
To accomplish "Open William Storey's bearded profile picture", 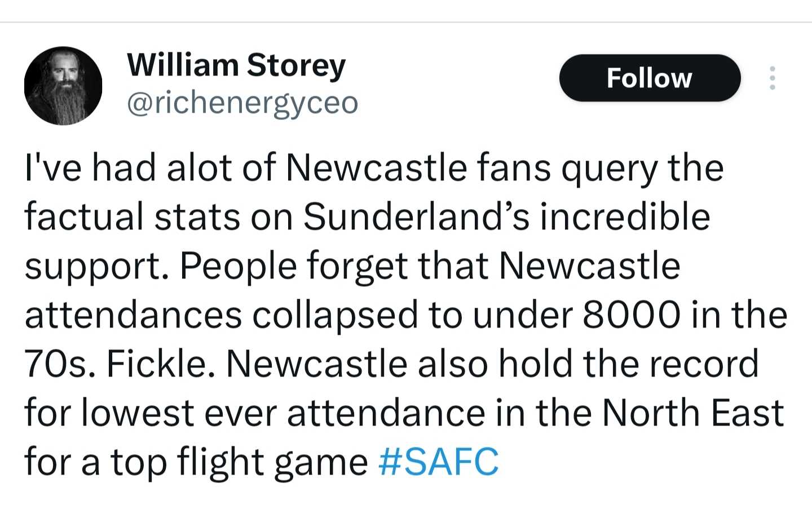I will [63, 86].
